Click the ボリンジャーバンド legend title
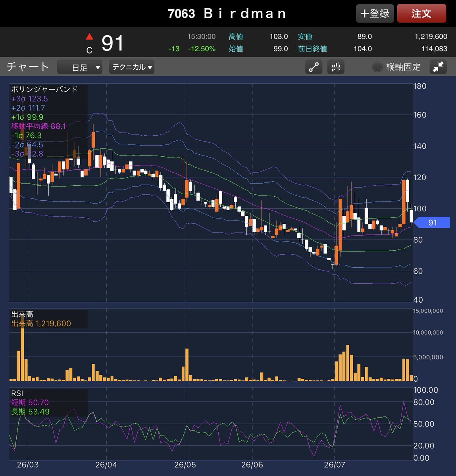This screenshot has width=456, height=476. (x=44, y=89)
